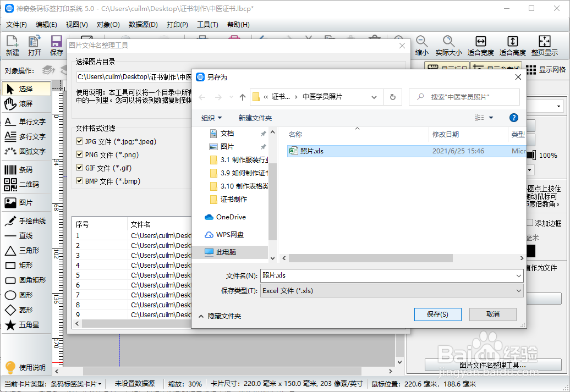Select the 条码 barcode tool
Screen dimensions: 570x392
[x=26, y=170]
